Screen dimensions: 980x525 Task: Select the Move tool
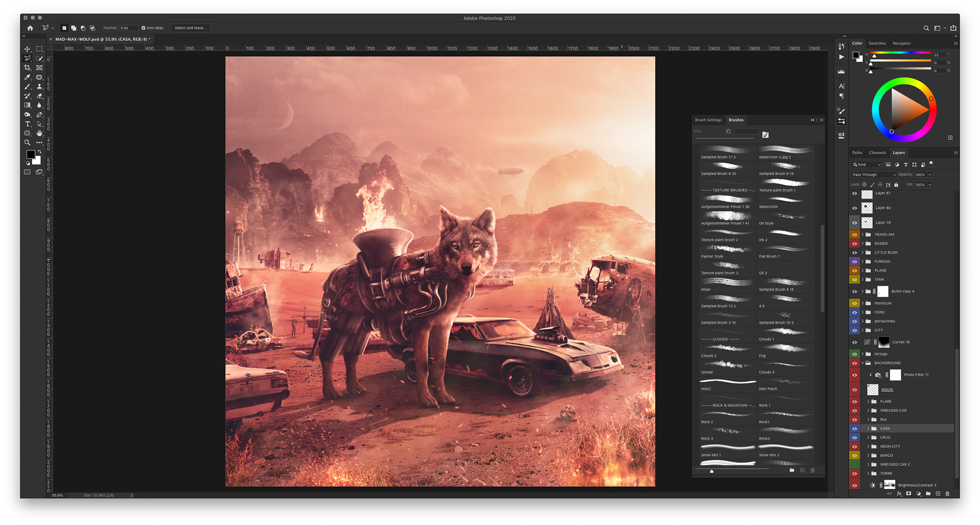point(27,49)
